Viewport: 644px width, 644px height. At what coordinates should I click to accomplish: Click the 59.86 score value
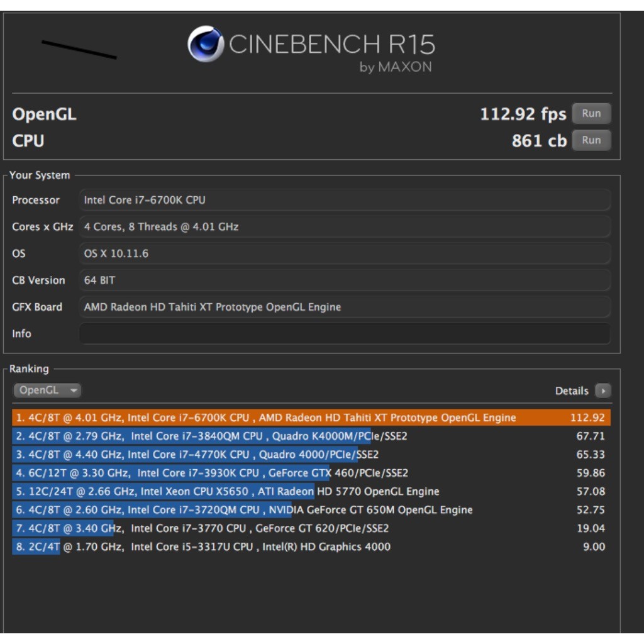click(590, 473)
